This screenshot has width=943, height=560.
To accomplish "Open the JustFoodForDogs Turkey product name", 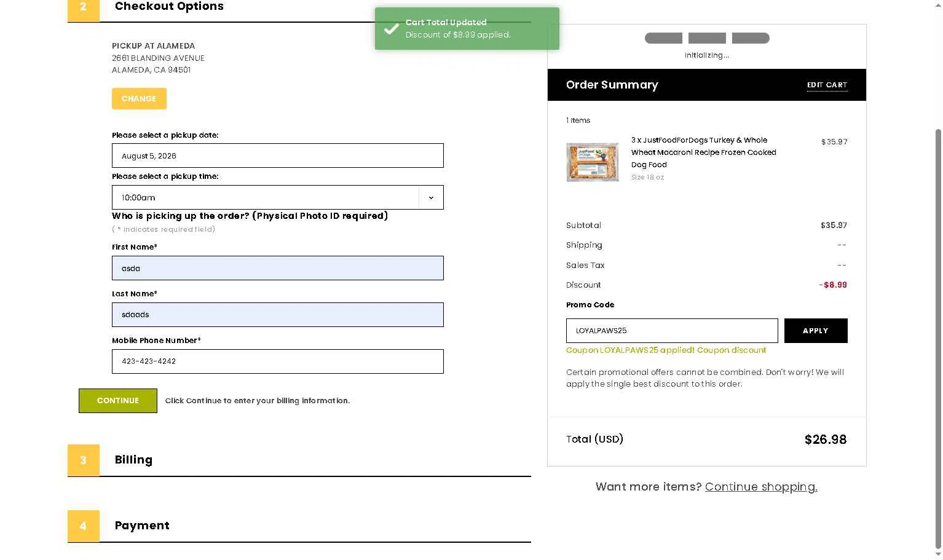I will pyautogui.click(x=703, y=152).
